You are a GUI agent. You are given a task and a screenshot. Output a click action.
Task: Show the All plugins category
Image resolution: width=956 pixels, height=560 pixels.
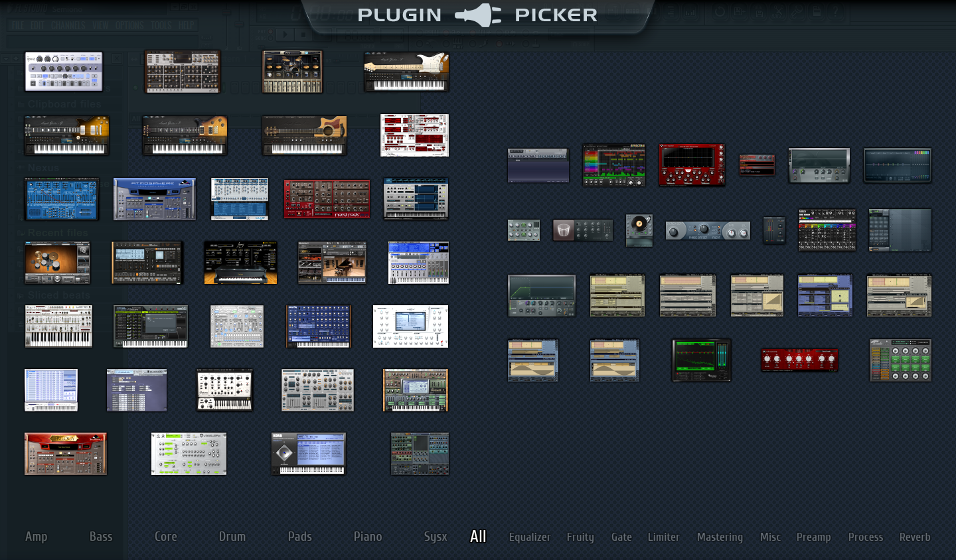478,537
